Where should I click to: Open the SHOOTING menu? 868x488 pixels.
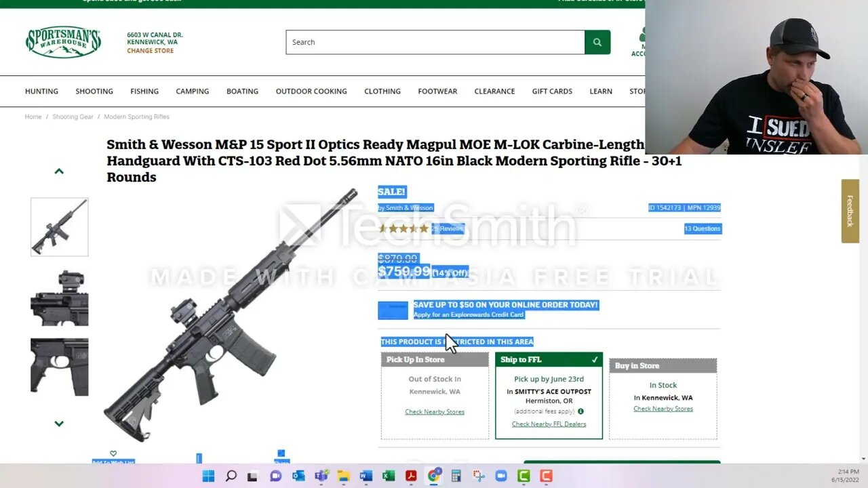tap(94, 91)
